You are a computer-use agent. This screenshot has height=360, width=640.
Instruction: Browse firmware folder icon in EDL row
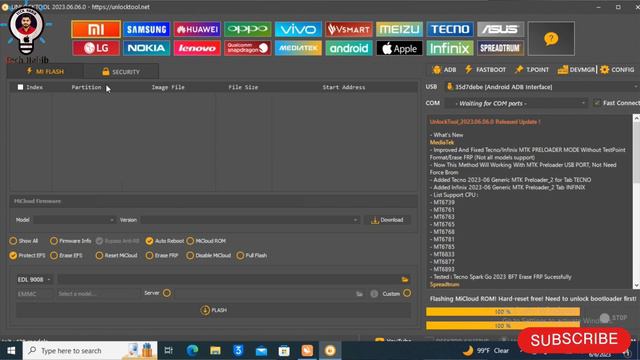click(405, 280)
